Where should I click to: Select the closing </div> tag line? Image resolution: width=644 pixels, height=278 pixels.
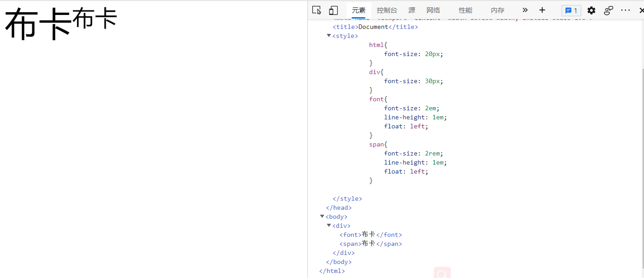click(343, 253)
